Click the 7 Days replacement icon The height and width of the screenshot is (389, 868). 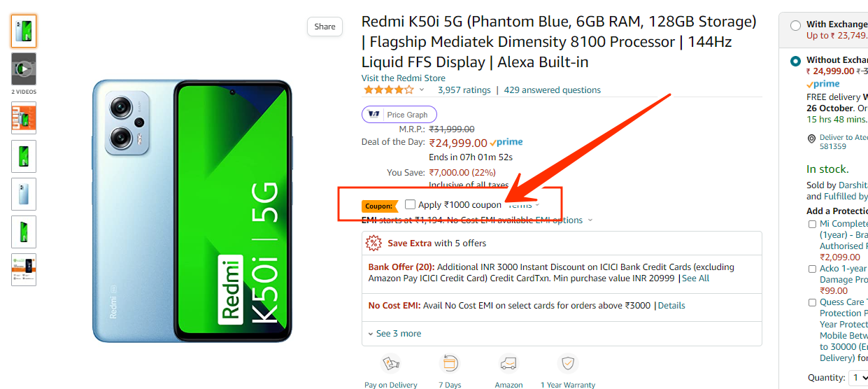(x=450, y=364)
